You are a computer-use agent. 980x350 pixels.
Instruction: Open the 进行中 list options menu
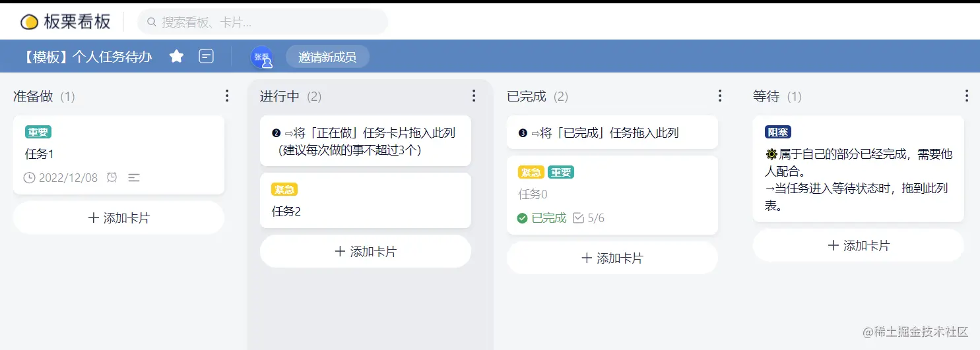474,96
